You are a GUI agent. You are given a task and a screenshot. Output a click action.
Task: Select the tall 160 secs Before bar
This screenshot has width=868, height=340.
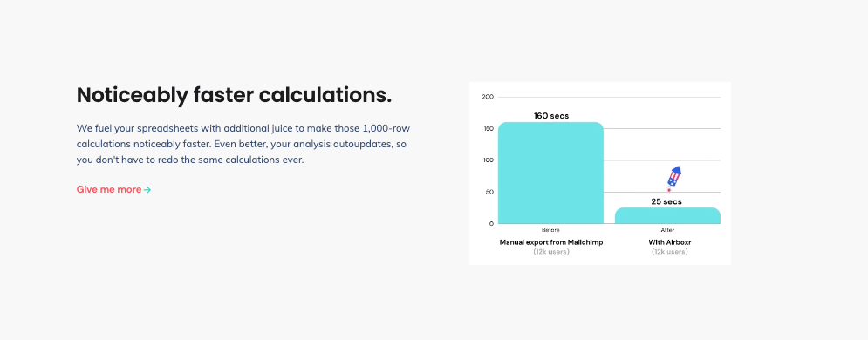[x=550, y=173]
